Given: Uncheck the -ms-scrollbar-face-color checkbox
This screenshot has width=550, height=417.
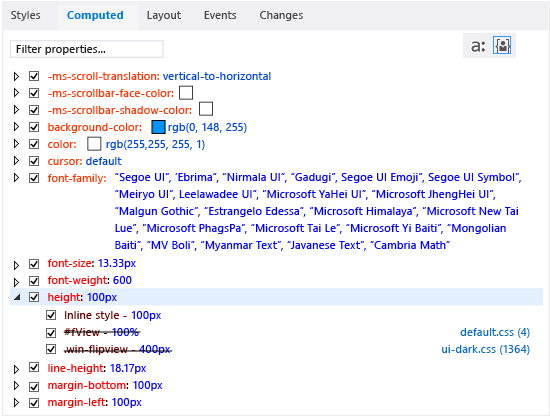Looking at the screenshot, I should (34, 93).
